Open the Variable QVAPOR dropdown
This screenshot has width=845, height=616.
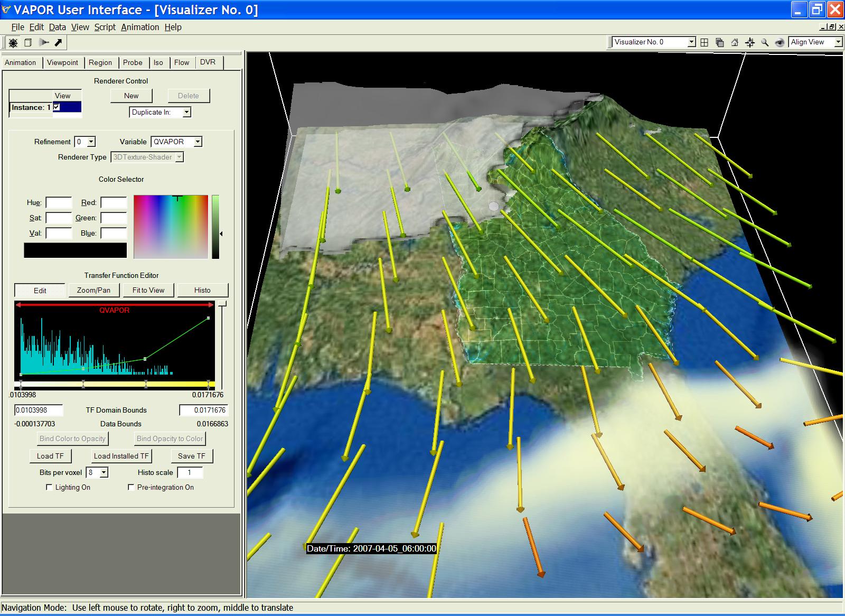tap(176, 142)
